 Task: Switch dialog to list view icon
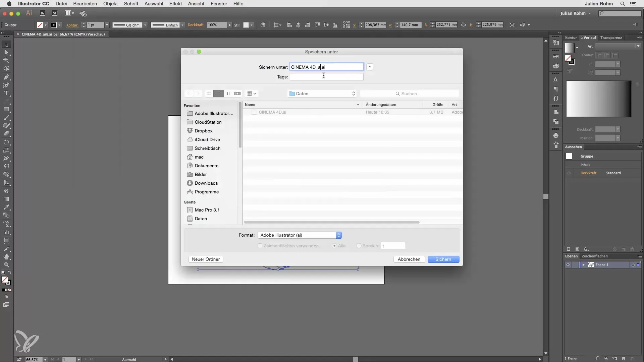pos(219,94)
